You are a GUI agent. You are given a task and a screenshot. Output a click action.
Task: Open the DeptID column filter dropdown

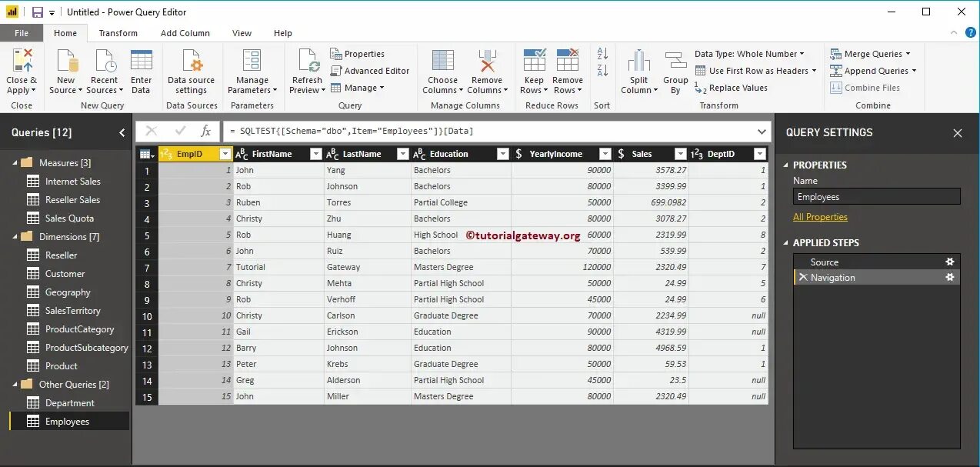760,154
